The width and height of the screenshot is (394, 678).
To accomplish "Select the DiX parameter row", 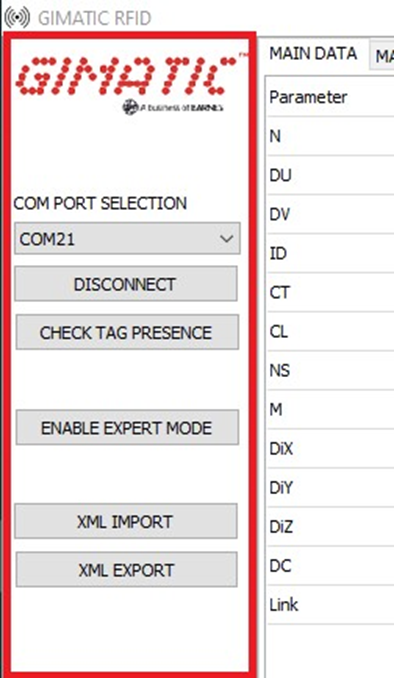I will (x=330, y=448).
